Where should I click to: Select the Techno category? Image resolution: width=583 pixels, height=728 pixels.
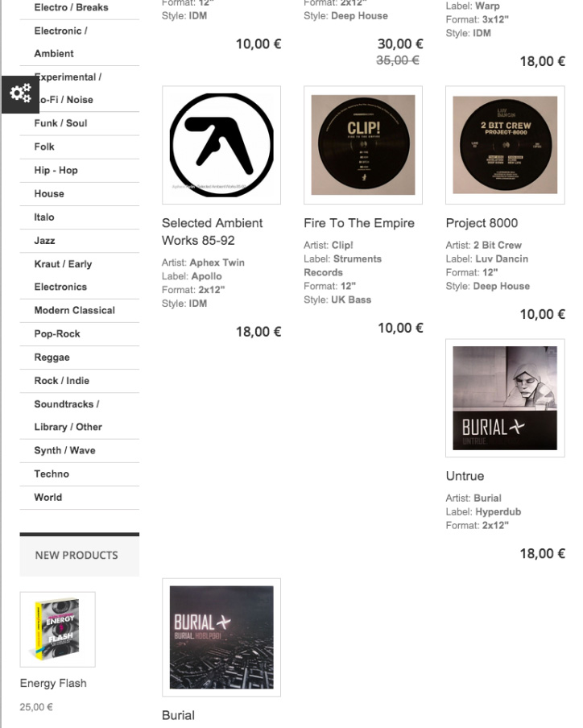[80, 474]
